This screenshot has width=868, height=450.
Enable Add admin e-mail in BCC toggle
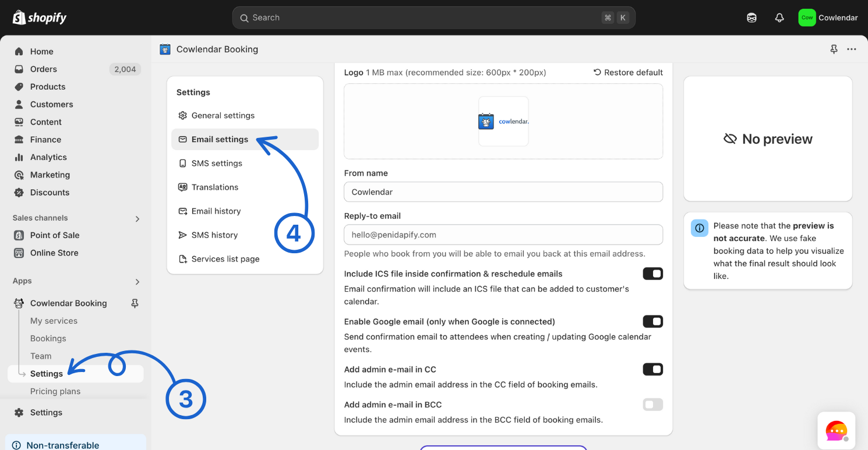[652, 405]
